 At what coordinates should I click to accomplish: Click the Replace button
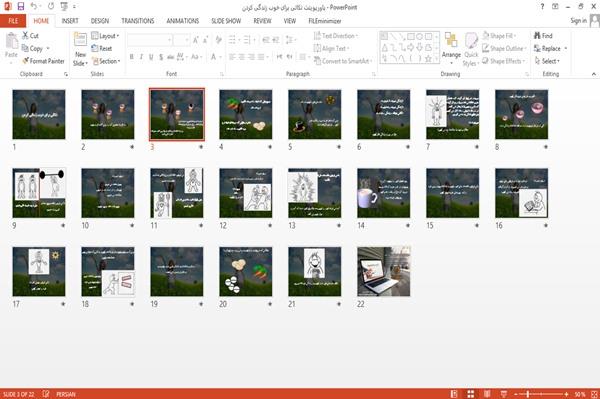pos(547,48)
